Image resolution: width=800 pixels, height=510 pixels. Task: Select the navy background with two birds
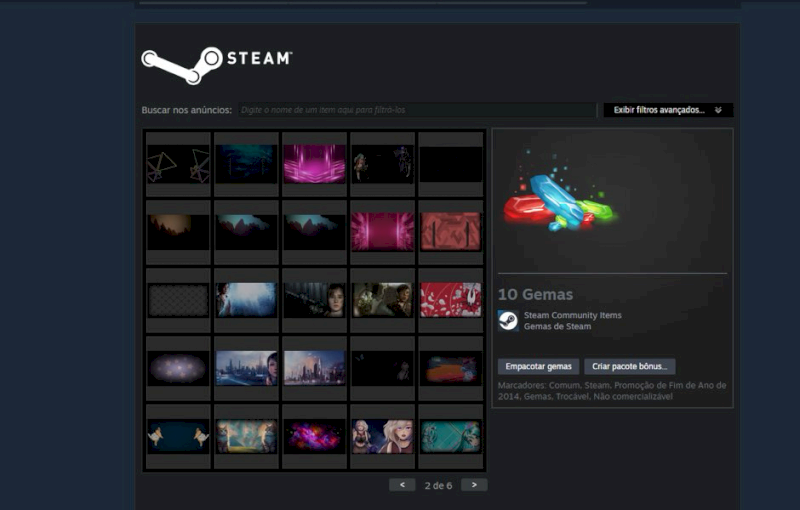click(178, 437)
